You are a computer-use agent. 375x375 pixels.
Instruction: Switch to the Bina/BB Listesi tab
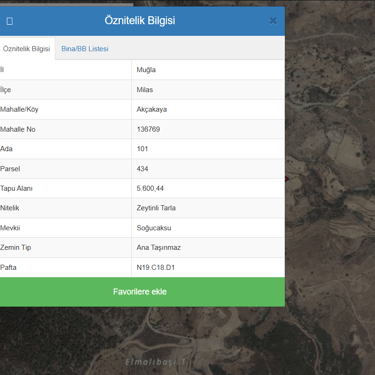click(85, 49)
